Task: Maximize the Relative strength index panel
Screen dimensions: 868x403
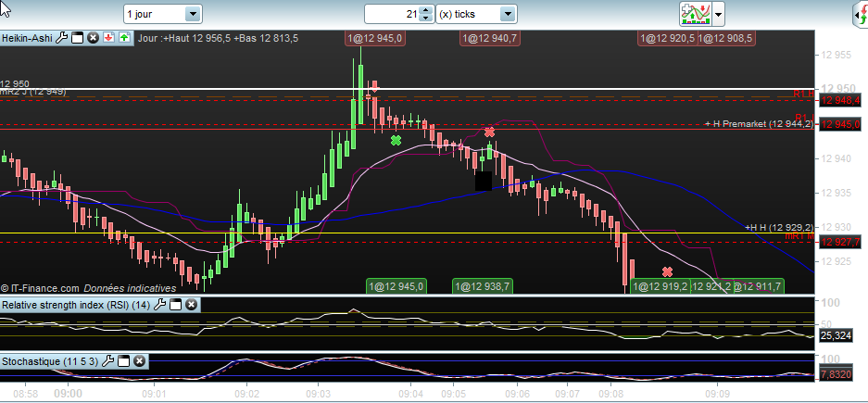Action: (x=175, y=305)
